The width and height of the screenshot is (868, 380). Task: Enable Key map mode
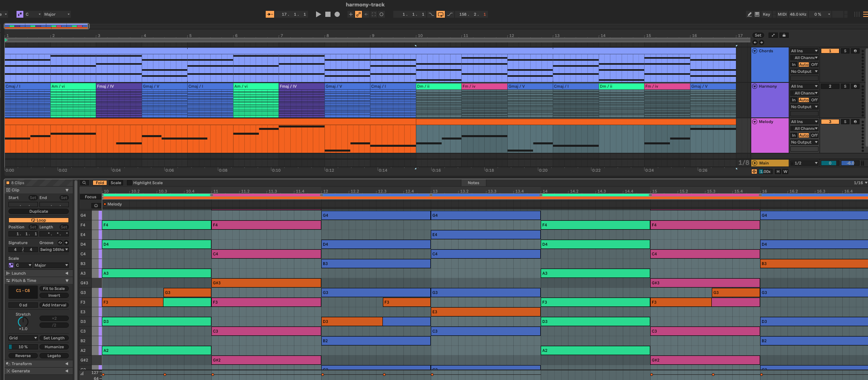point(766,14)
